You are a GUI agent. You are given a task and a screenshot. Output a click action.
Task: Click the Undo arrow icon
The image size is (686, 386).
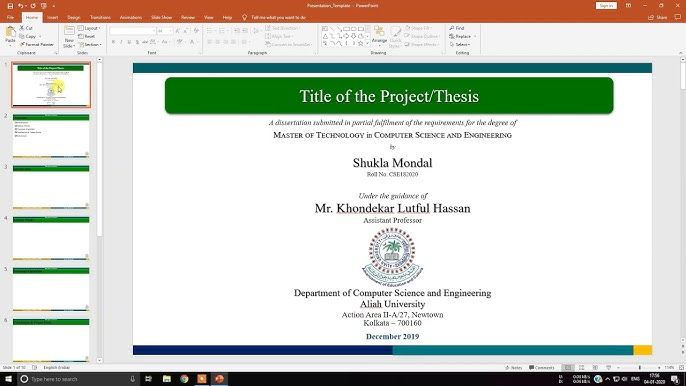(x=21, y=6)
